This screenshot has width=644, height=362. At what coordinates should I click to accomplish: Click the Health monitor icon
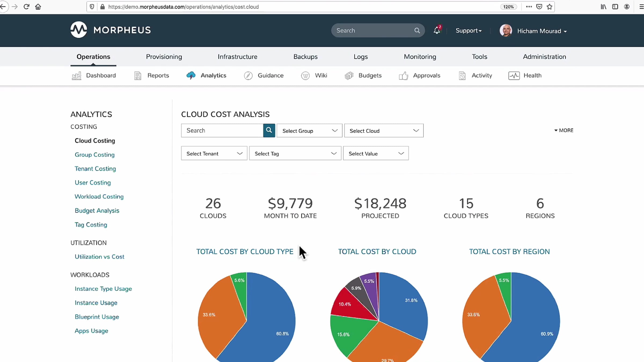(514, 76)
